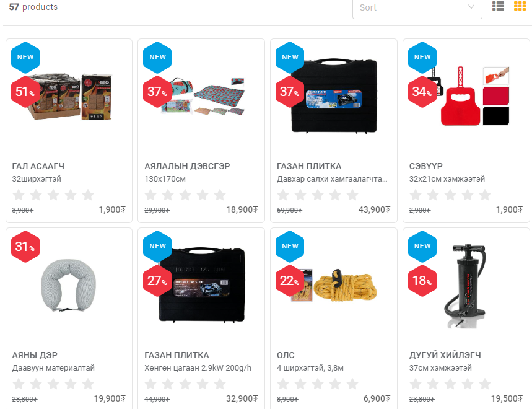
Task: Click the yellow rope product image
Action: coord(334,286)
